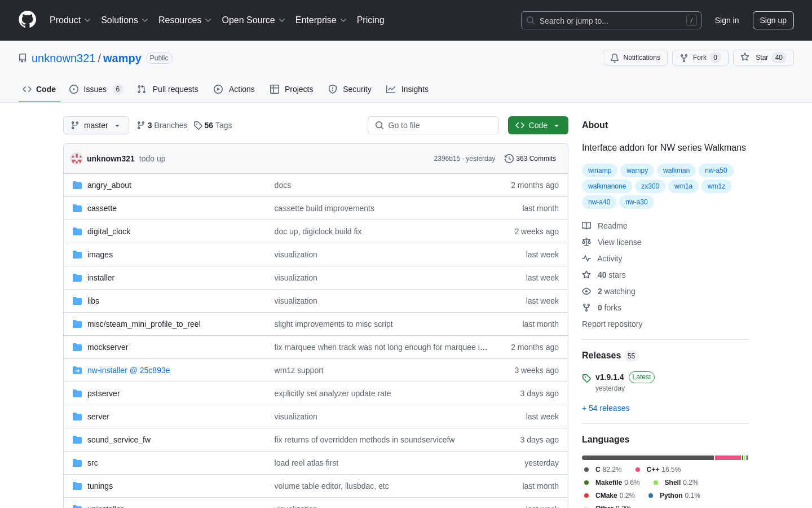Click the Sign in link
The image size is (812, 508).
click(726, 20)
